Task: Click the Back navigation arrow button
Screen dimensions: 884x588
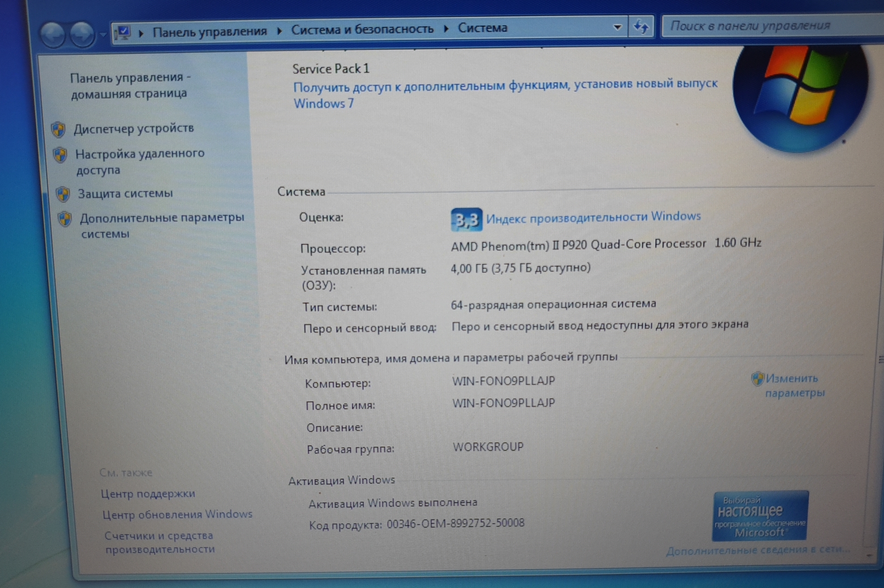Action: tap(53, 34)
